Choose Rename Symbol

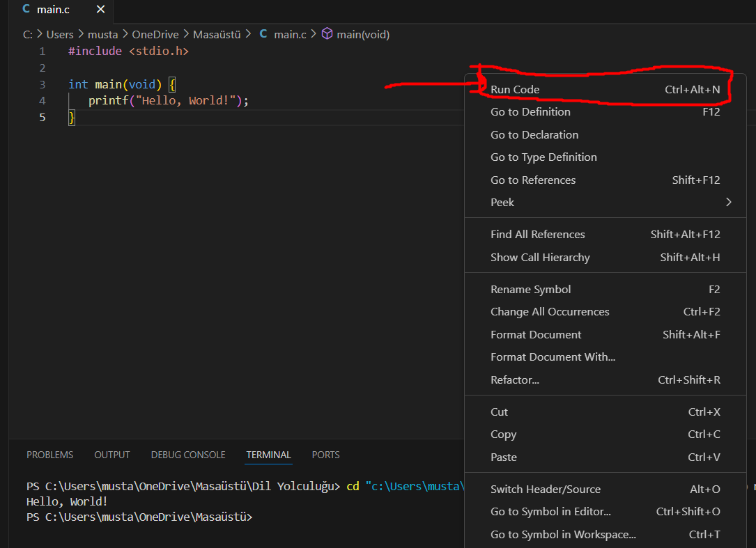pyautogui.click(x=605, y=290)
